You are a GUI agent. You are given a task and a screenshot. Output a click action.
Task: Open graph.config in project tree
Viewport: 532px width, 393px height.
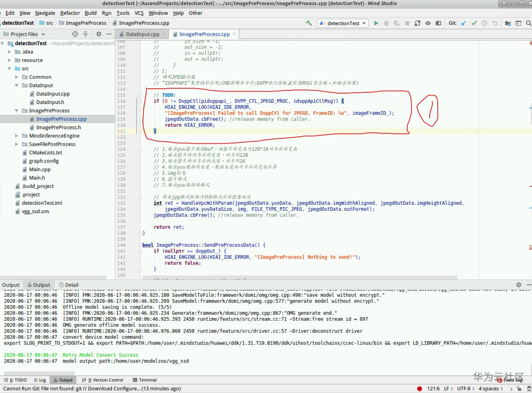pyautogui.click(x=44, y=161)
